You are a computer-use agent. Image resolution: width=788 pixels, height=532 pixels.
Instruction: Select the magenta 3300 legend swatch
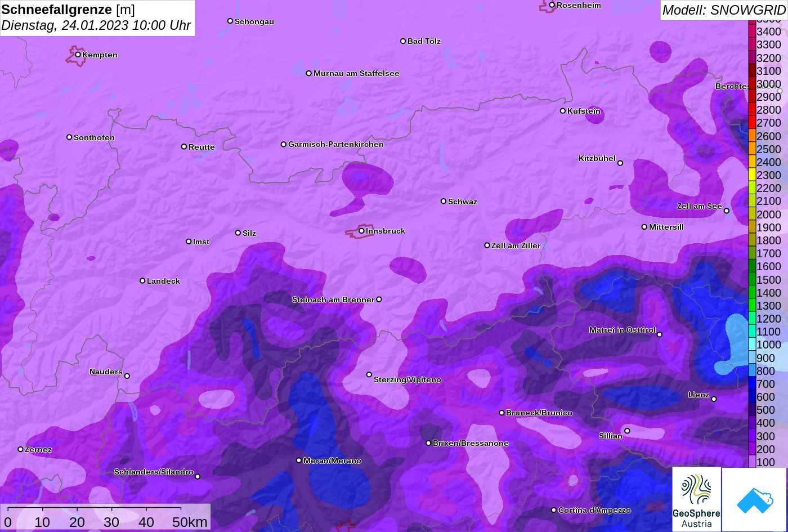751,44
